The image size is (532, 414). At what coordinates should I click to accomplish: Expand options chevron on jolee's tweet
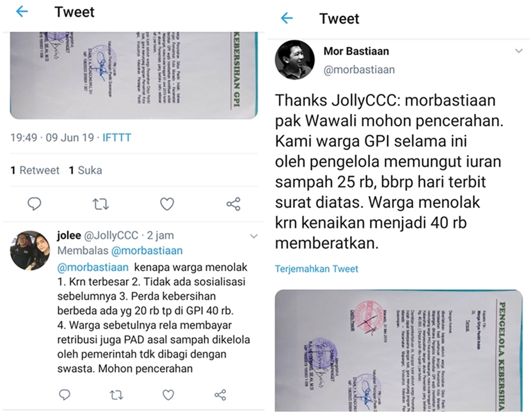coord(254,236)
